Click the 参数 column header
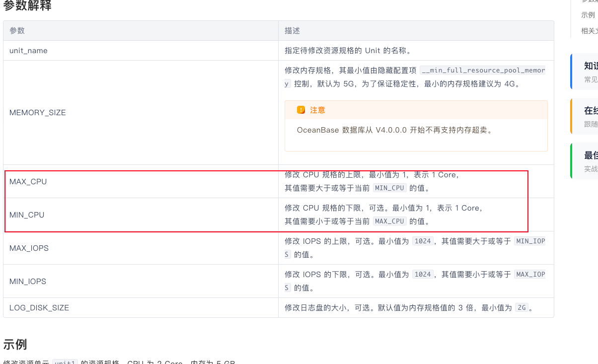The width and height of the screenshot is (598, 364). [x=141, y=31]
